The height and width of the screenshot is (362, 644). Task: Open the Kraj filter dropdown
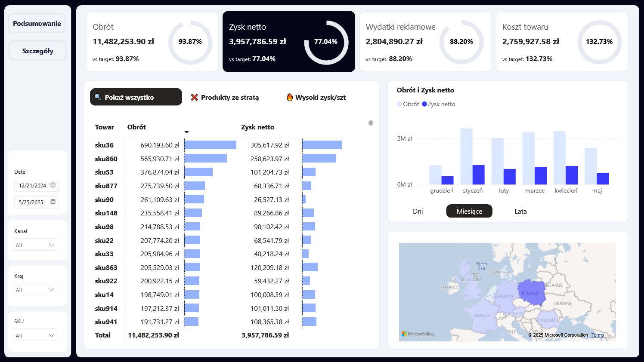pyautogui.click(x=51, y=290)
